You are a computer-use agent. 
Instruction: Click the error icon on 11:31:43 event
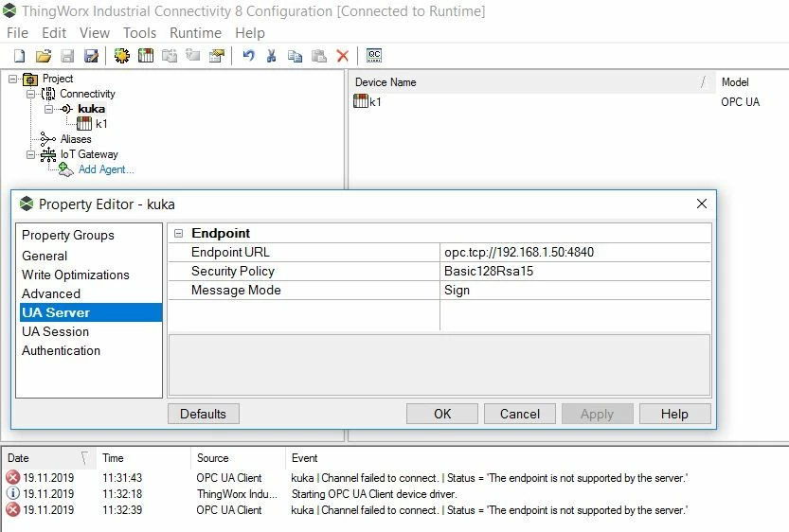click(x=12, y=477)
